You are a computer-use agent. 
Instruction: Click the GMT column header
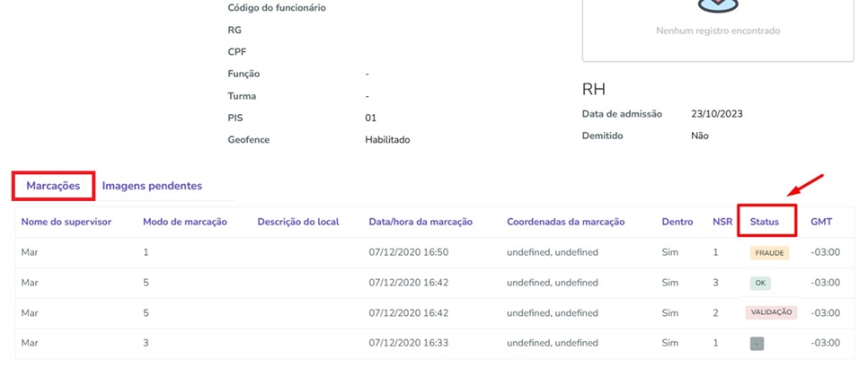pyautogui.click(x=821, y=222)
